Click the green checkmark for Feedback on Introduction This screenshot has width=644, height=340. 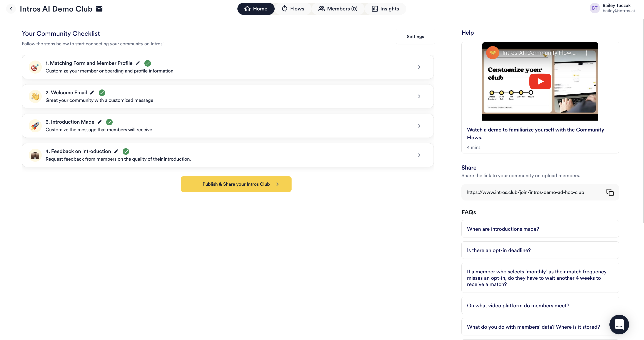coord(126,151)
